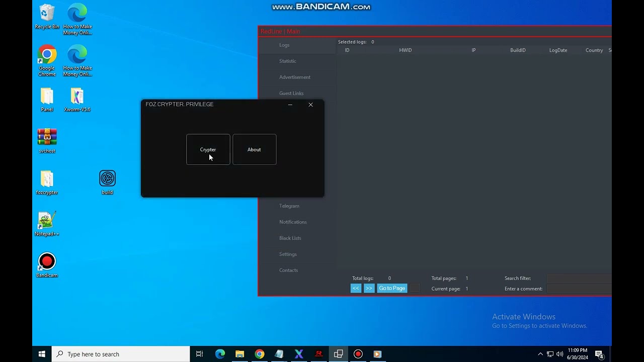The height and width of the screenshot is (362, 644).
Task: Sort the log table by HWID column
Action: (406, 50)
